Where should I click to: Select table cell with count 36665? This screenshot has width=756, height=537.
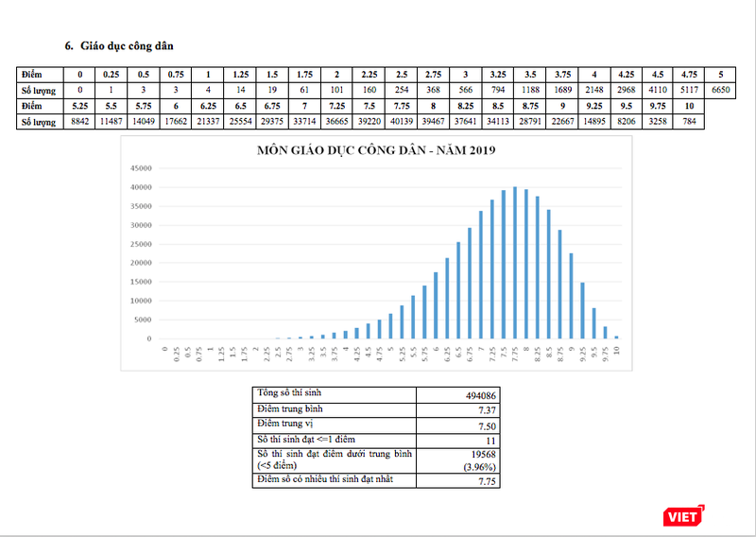point(336,122)
